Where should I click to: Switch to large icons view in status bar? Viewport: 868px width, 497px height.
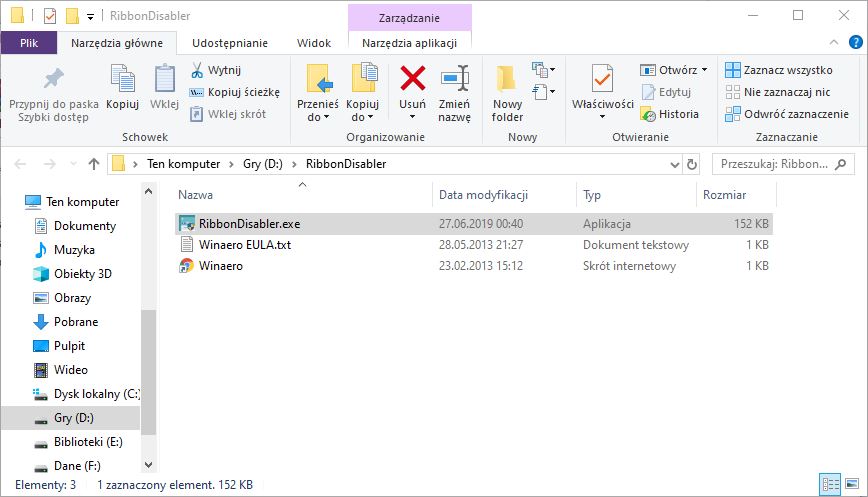coord(852,485)
